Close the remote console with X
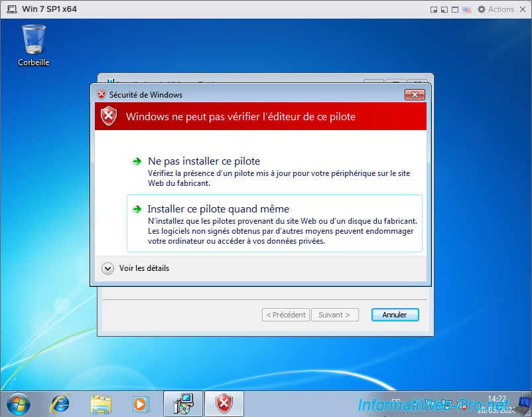The image size is (532, 417). coord(523,9)
